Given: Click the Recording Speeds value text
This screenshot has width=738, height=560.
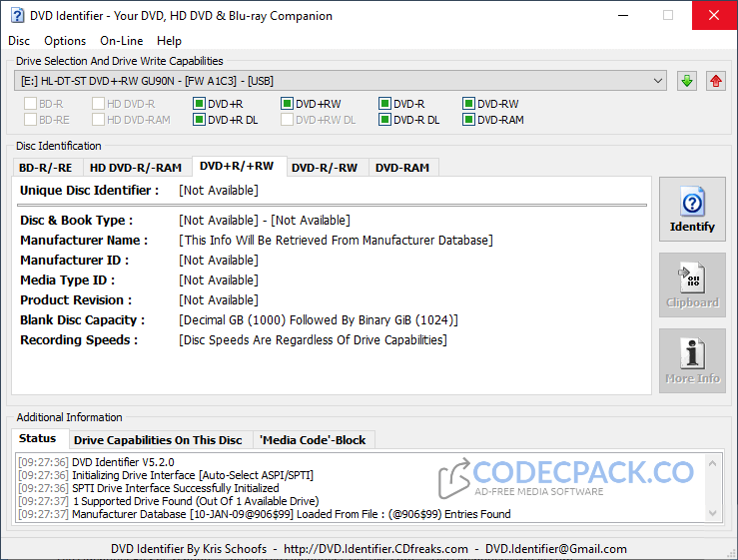Looking at the screenshot, I should [313, 340].
